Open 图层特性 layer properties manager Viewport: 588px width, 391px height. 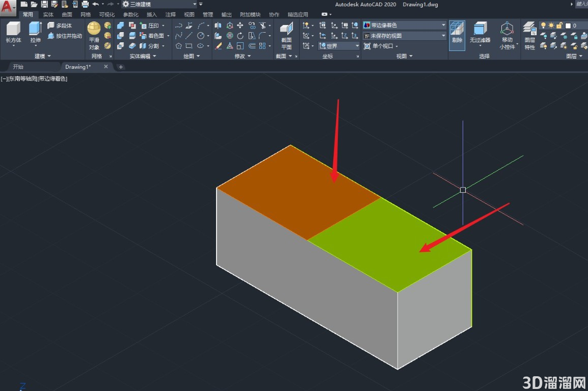point(529,36)
